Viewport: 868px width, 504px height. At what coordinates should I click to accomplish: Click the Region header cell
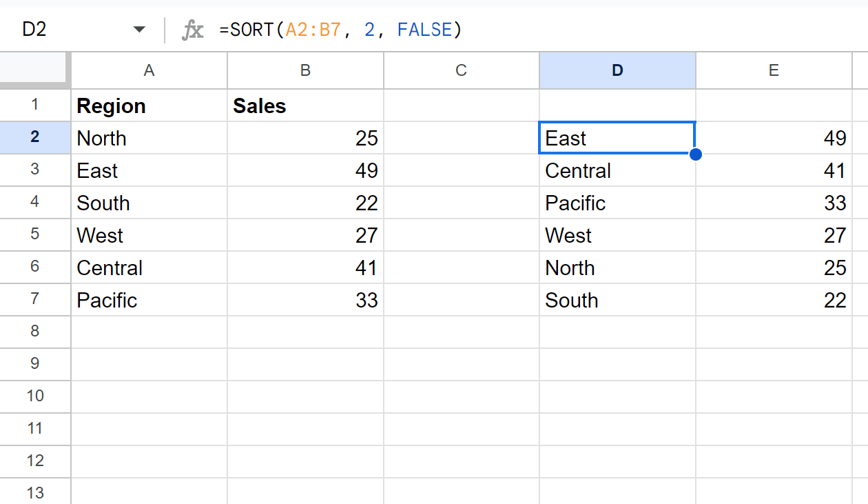coord(149,105)
